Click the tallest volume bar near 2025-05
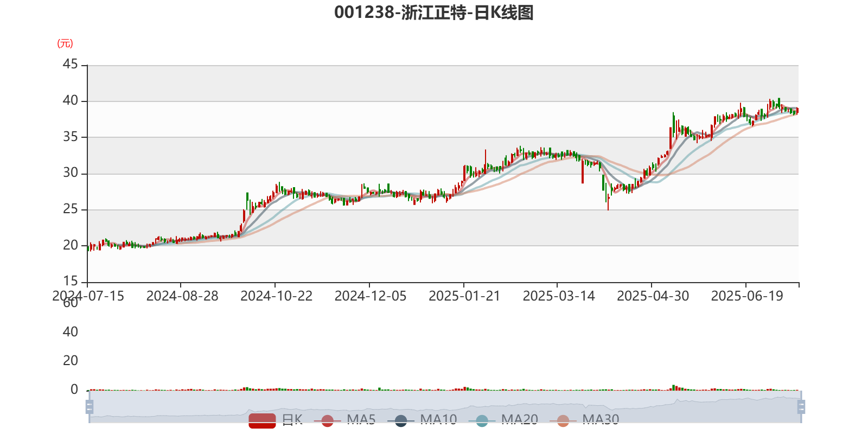This screenshot has height=434, width=868. tap(673, 387)
